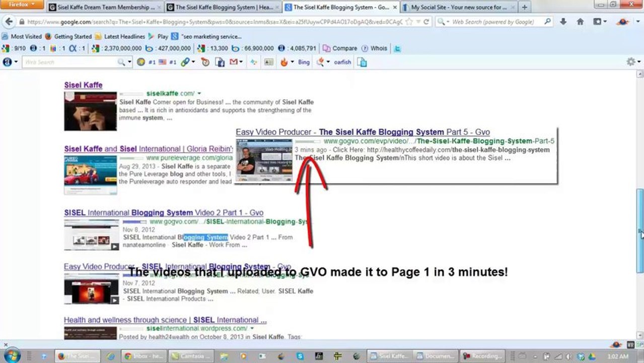Bookmark this page with the star icon
The width and height of the screenshot is (644, 363).
tap(409, 22)
